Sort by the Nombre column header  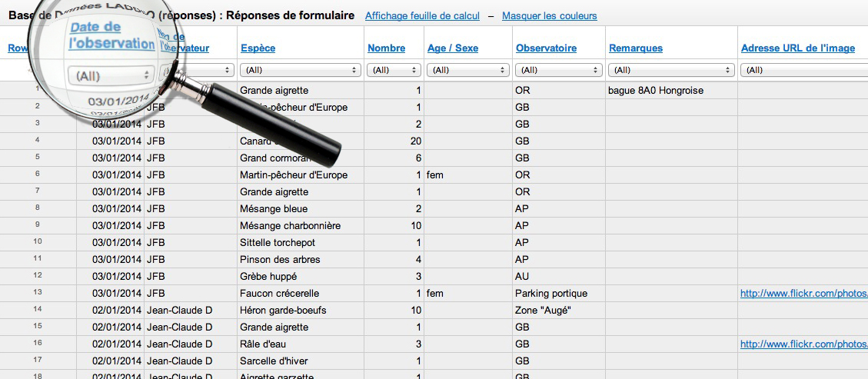tap(386, 48)
